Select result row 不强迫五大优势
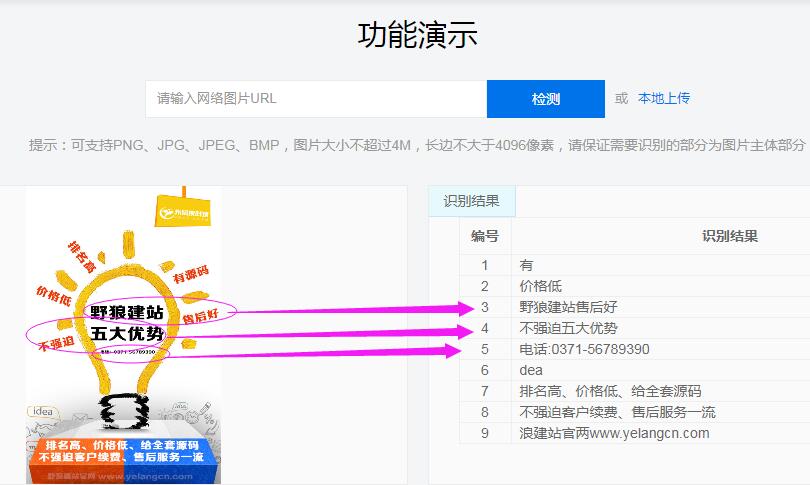810x485 pixels. point(569,328)
